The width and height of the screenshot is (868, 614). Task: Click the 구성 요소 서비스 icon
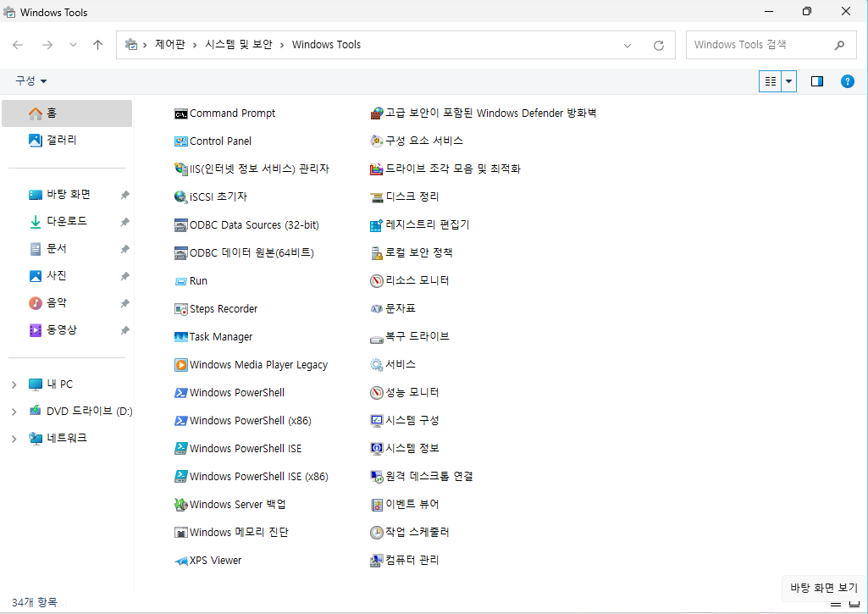[x=377, y=141]
